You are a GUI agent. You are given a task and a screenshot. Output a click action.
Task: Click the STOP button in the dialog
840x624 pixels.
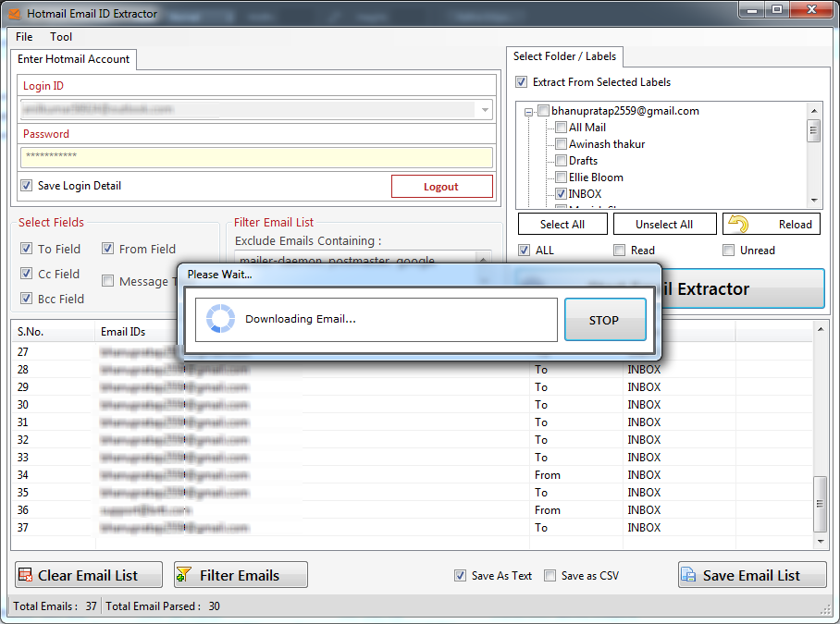pyautogui.click(x=605, y=320)
